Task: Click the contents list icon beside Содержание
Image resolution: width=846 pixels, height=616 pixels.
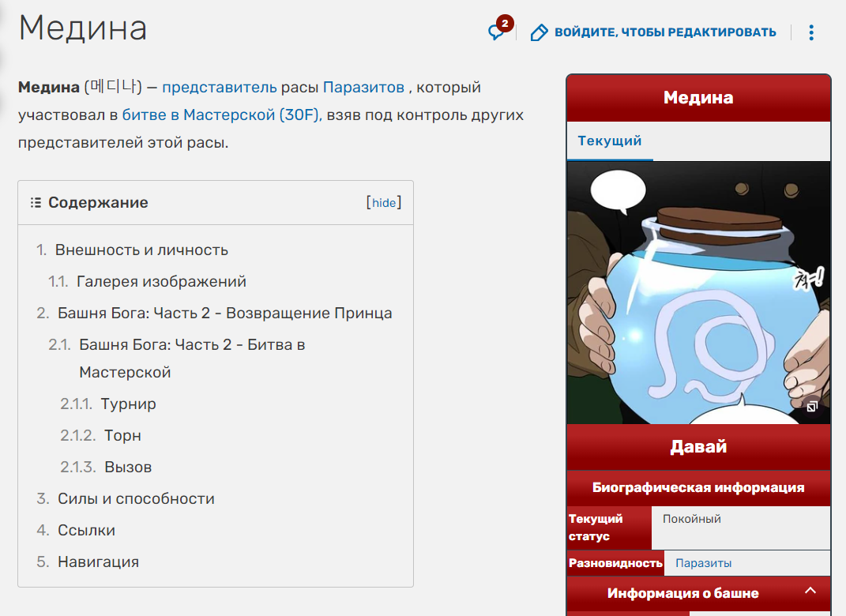Action: tap(36, 203)
